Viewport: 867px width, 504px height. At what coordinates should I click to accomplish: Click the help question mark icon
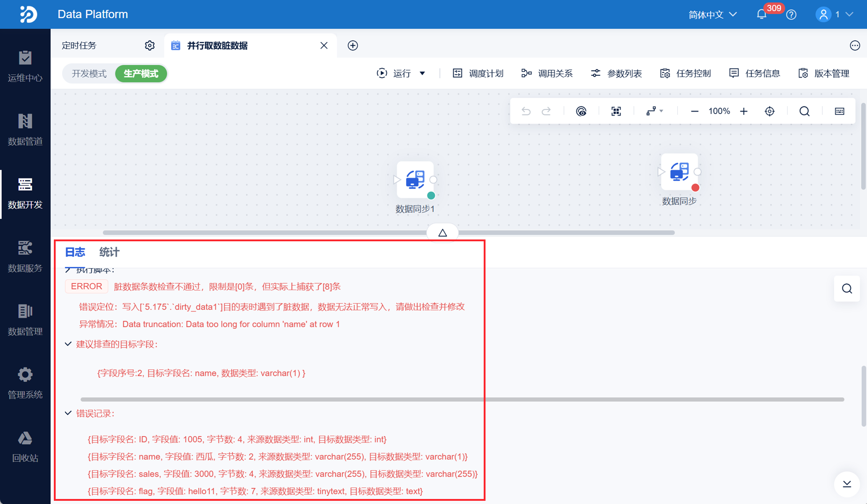pyautogui.click(x=791, y=15)
